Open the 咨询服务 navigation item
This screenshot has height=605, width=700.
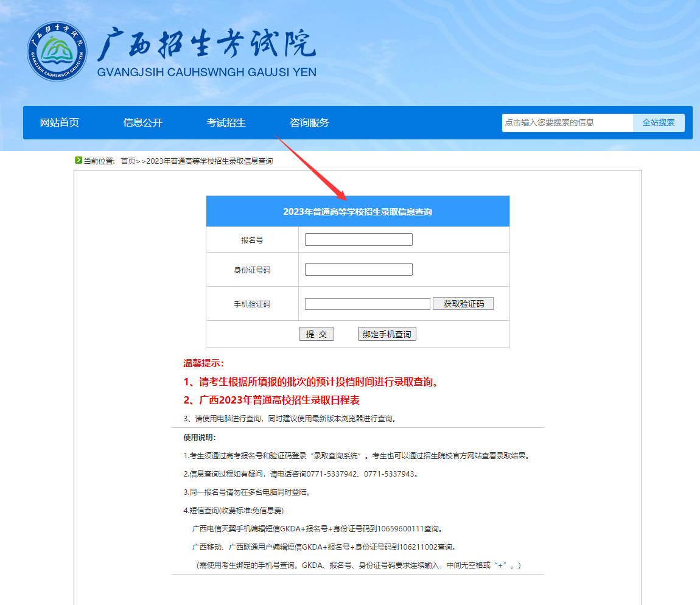coord(308,122)
